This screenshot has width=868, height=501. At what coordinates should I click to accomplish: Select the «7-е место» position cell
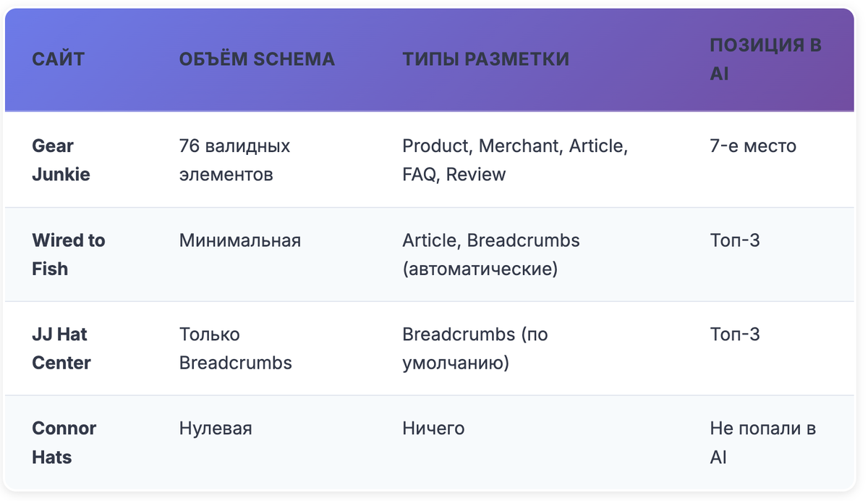point(752,146)
